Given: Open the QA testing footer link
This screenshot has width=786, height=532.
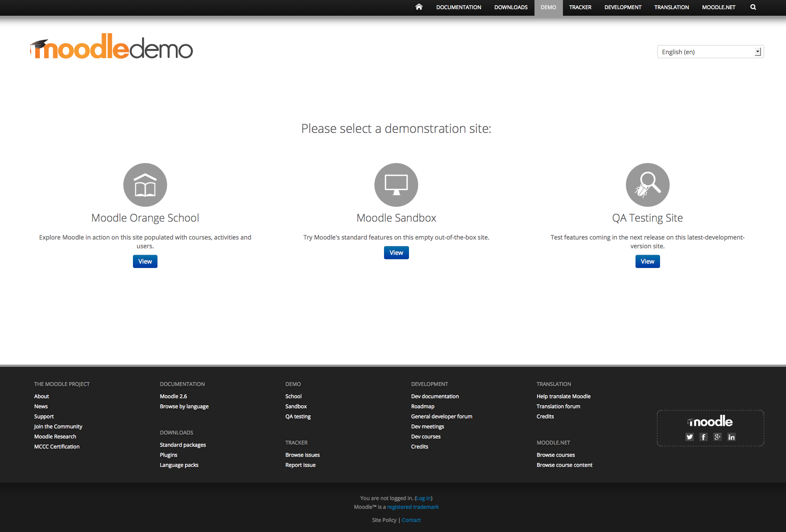Looking at the screenshot, I should coord(298,417).
